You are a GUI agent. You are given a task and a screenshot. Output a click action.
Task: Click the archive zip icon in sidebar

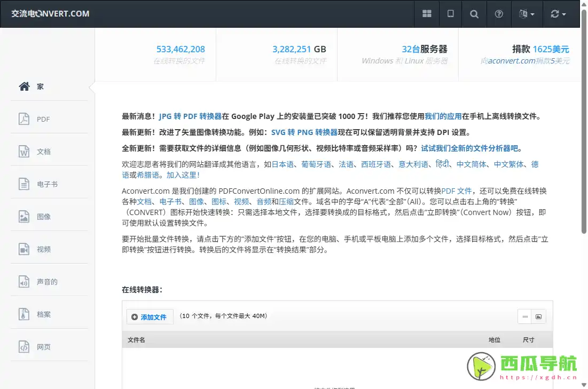tap(24, 314)
